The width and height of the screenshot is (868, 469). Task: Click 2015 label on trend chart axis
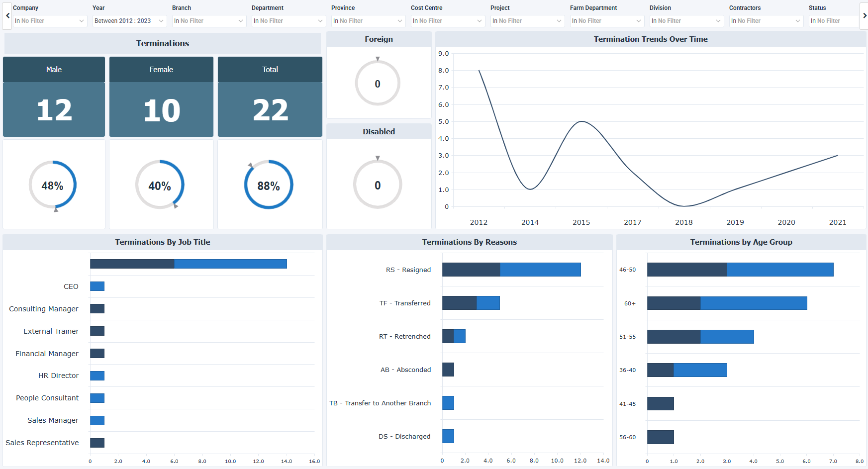click(x=581, y=222)
